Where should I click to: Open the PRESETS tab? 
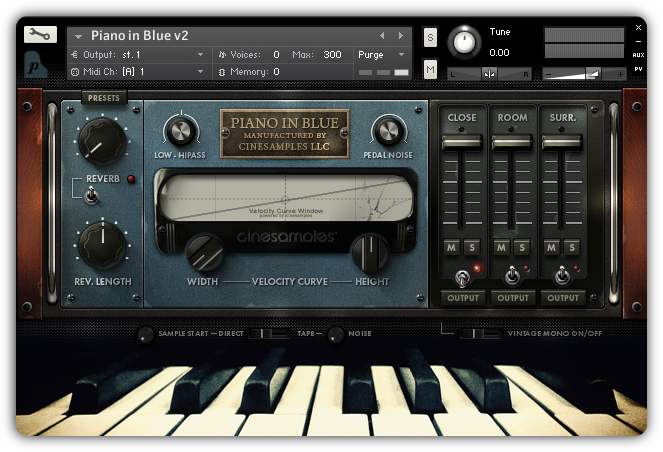pos(104,98)
